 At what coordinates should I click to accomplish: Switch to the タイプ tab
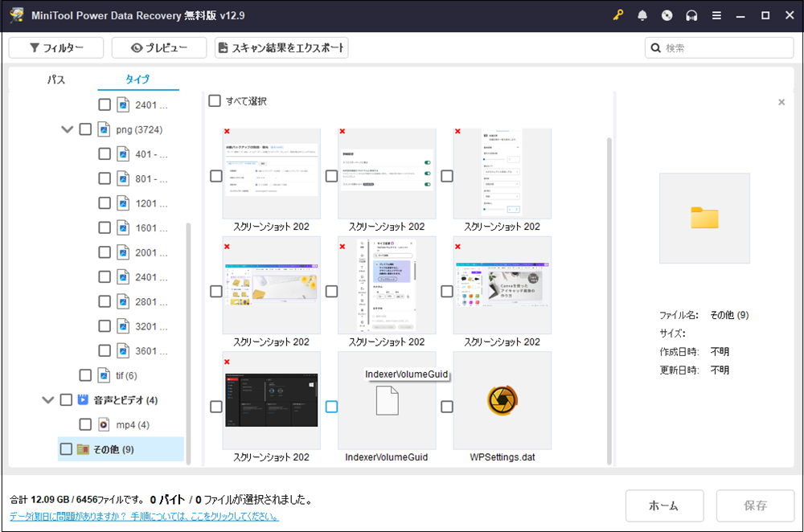tap(137, 80)
